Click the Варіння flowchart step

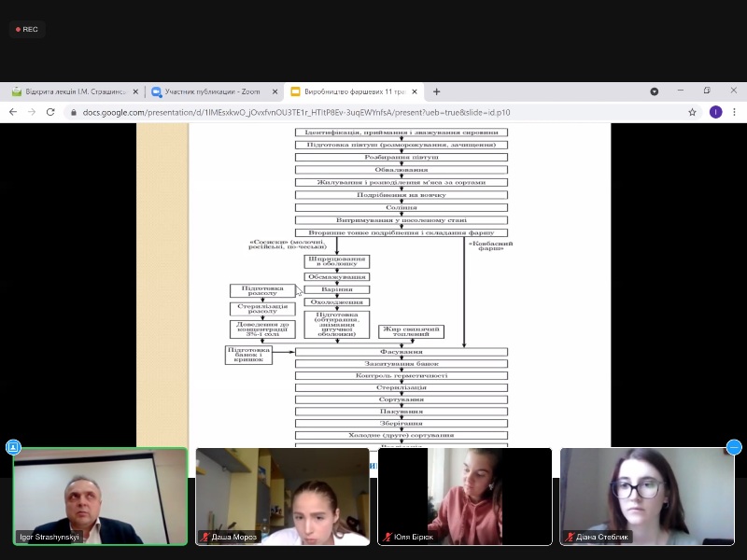[x=337, y=289]
